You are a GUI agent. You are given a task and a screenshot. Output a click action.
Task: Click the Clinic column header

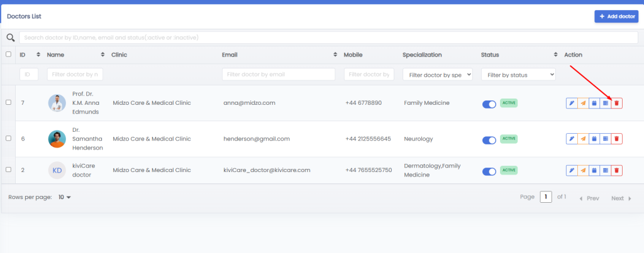click(x=119, y=55)
